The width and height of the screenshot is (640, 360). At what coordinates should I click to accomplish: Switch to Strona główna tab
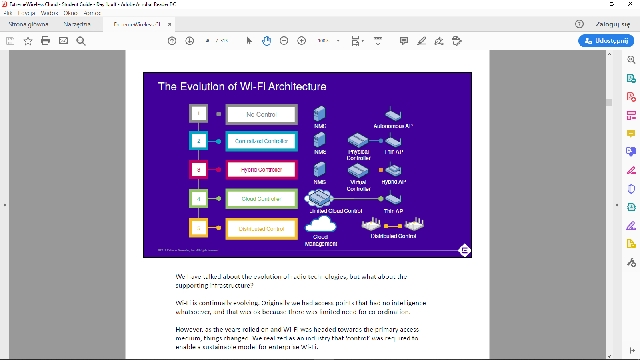pyautogui.click(x=29, y=24)
